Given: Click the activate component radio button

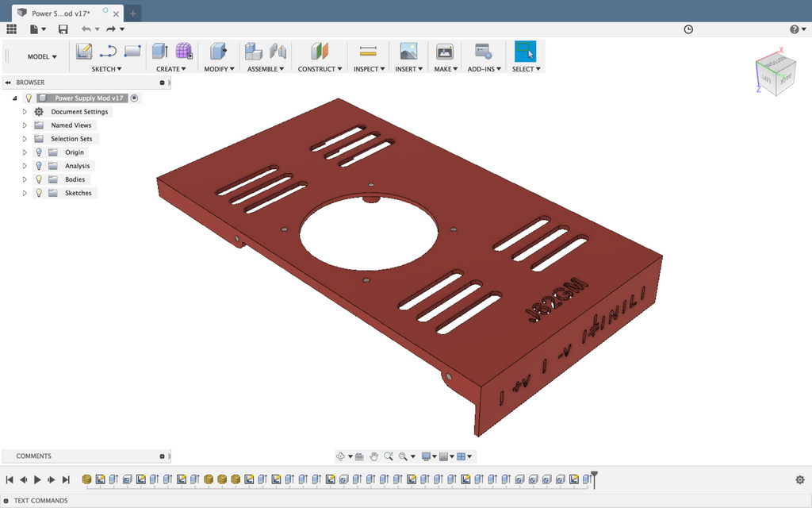Looking at the screenshot, I should pos(134,98).
